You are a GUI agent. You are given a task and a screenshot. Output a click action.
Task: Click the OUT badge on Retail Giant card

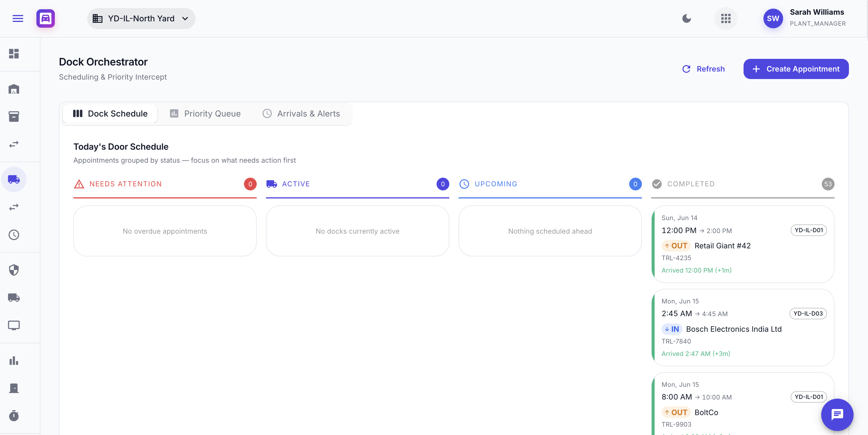(x=676, y=246)
